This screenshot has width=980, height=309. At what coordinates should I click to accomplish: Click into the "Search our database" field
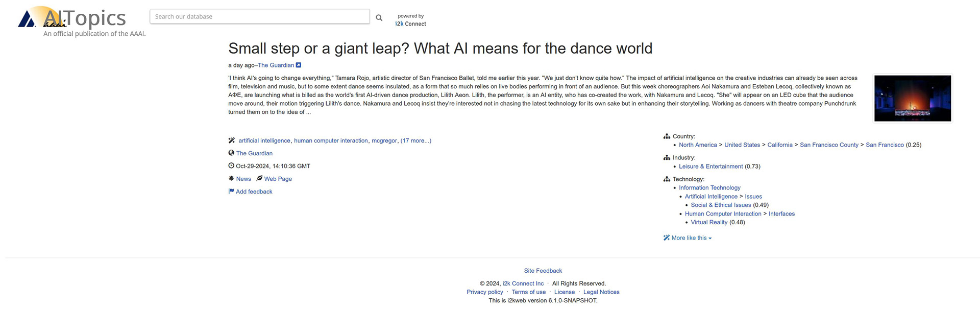259,16
